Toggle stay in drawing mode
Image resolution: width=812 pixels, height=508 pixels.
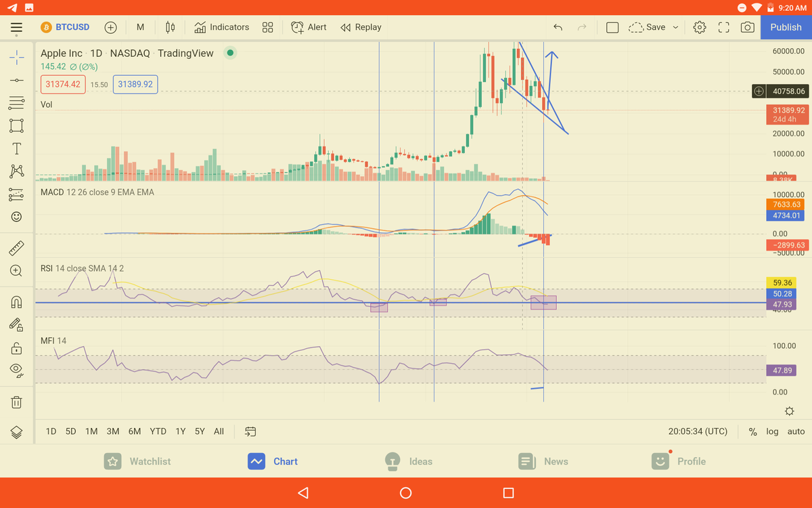tap(17, 324)
